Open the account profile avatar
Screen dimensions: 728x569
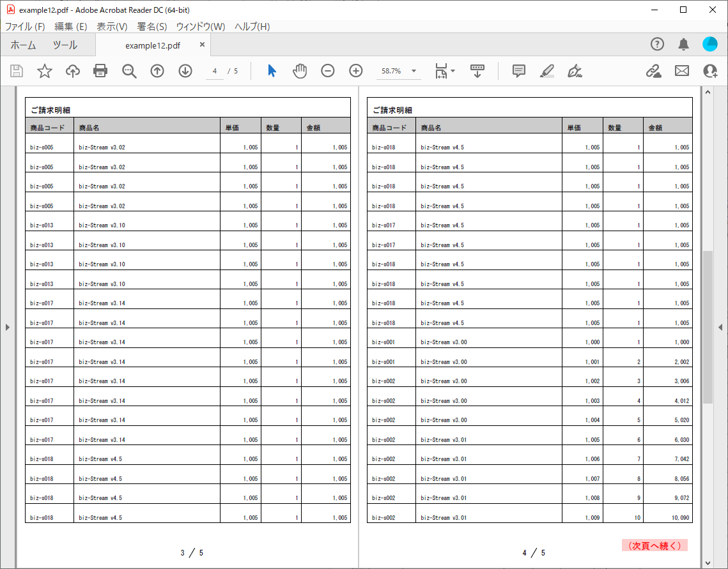(710, 44)
